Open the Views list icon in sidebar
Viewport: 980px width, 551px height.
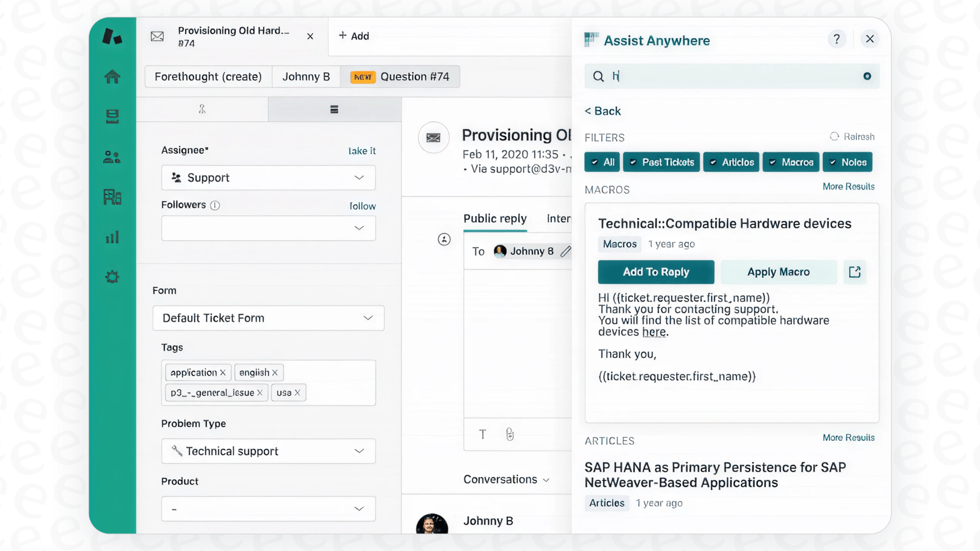tap(112, 117)
